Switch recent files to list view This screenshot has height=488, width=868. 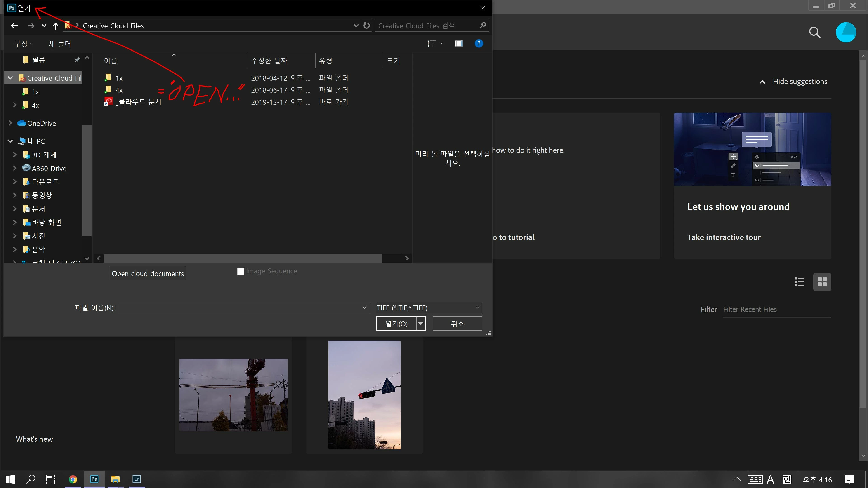[799, 282]
